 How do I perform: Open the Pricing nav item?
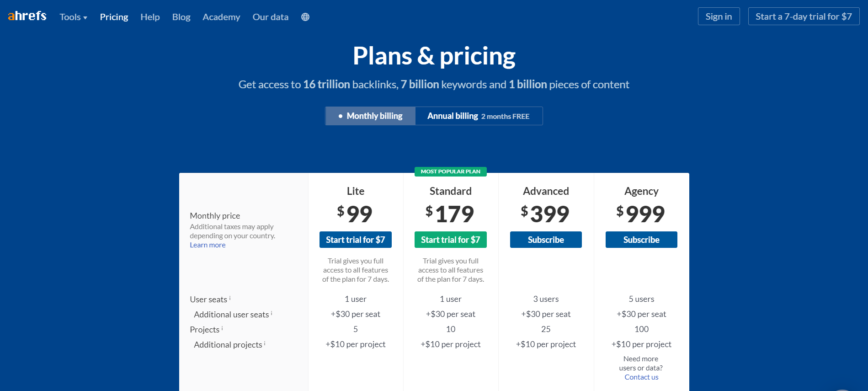coord(114,17)
